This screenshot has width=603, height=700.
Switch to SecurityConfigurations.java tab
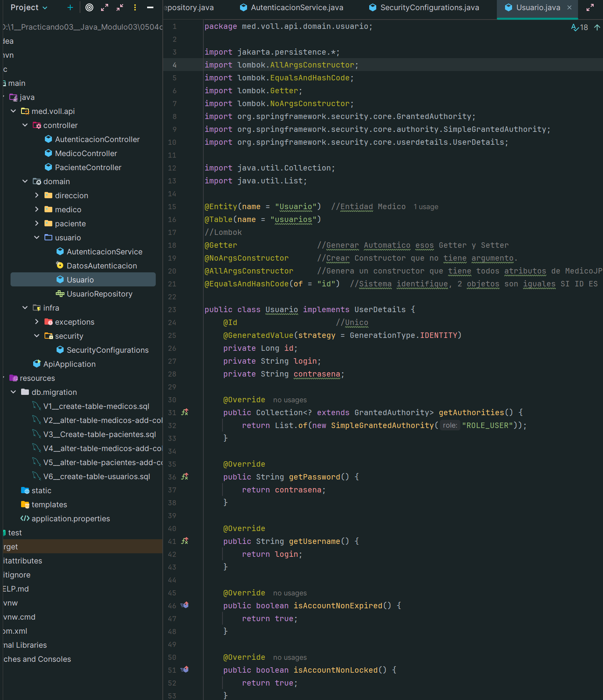point(424,8)
